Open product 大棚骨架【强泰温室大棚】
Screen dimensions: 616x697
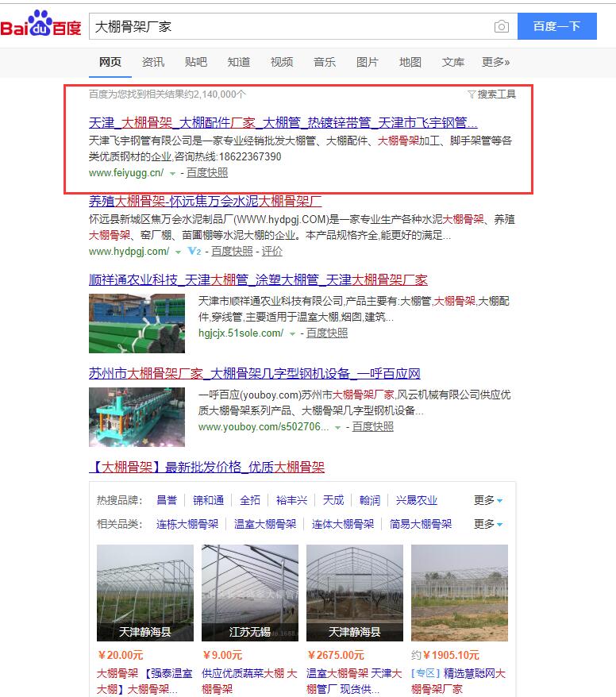click(x=145, y=681)
